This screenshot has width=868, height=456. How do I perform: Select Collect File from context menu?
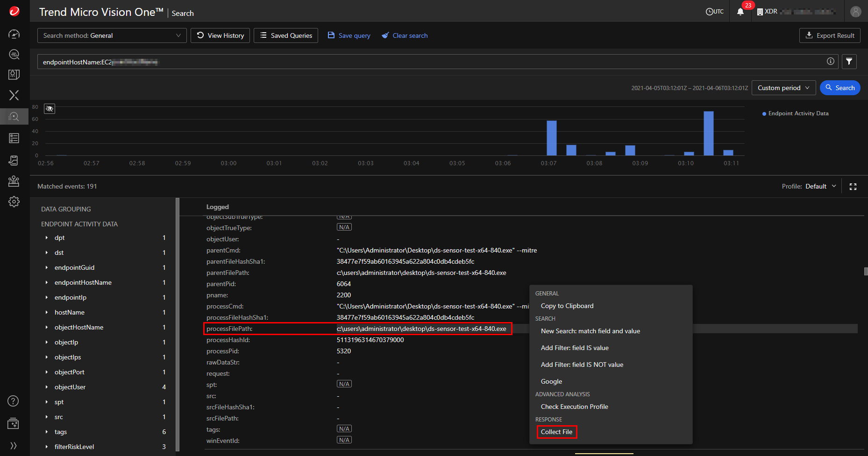point(556,432)
